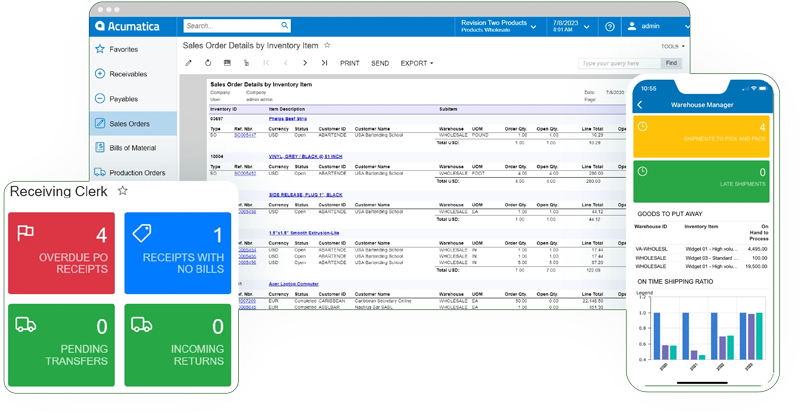Toggle Receiving Clerk favorite star
Viewport: 800px width, 414px height.
click(122, 191)
